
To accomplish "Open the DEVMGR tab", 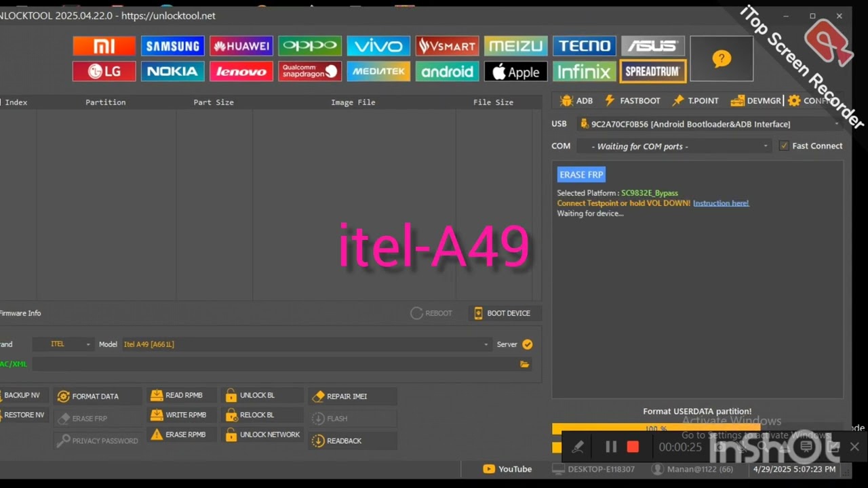I will click(755, 100).
